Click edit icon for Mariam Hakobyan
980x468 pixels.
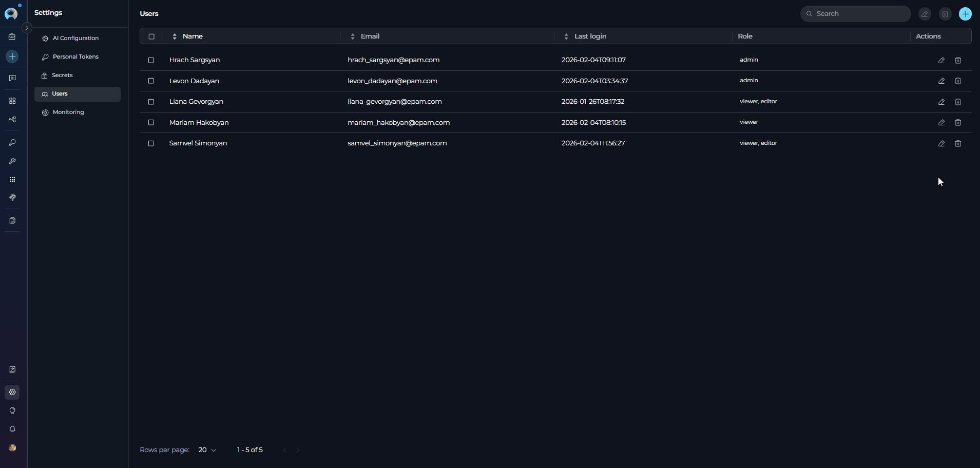coord(941,123)
